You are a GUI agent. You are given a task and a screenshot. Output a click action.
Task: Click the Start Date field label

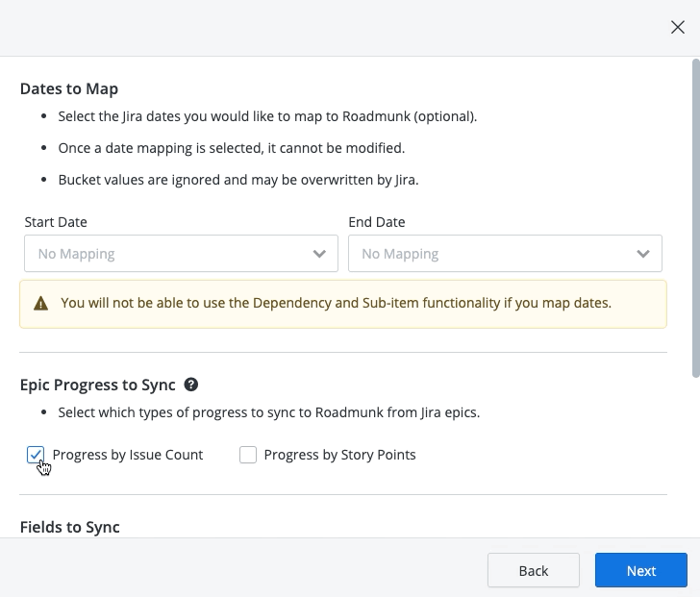(x=56, y=222)
